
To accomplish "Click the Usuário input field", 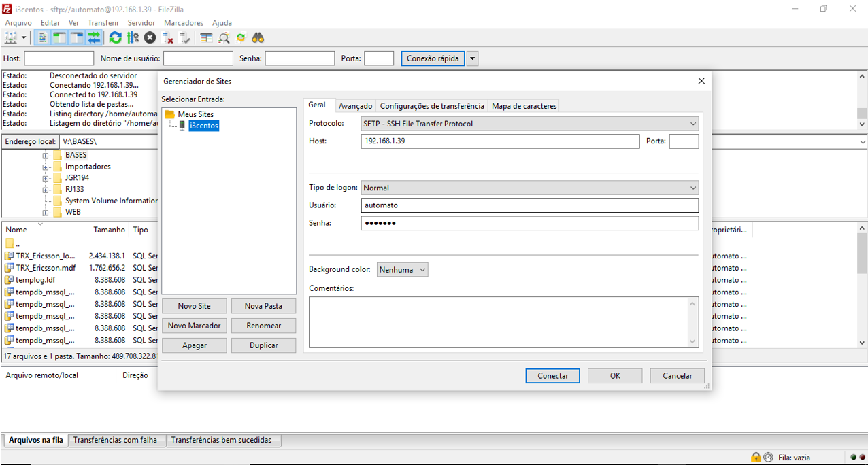I will pyautogui.click(x=530, y=205).
